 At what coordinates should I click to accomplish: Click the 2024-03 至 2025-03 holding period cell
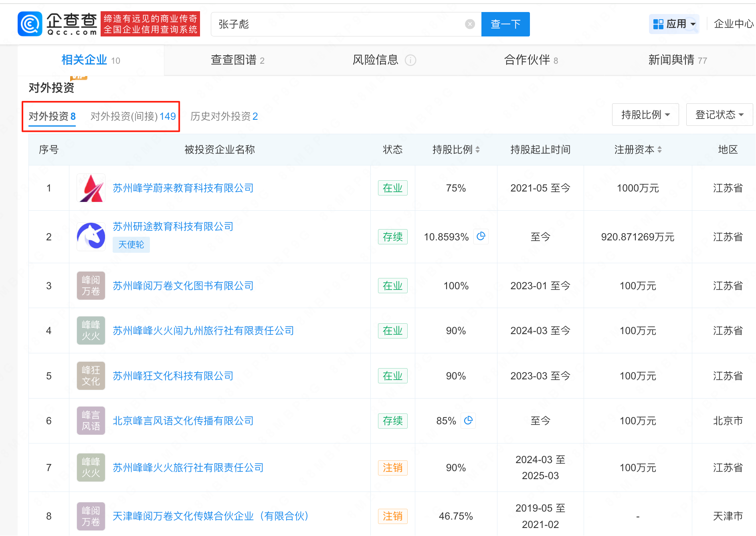(x=540, y=467)
